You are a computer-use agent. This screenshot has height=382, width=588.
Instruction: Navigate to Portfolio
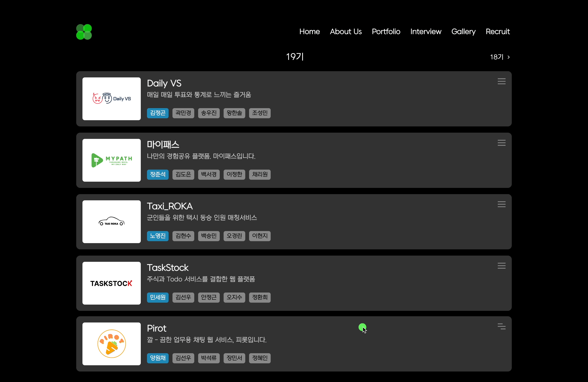click(x=386, y=32)
